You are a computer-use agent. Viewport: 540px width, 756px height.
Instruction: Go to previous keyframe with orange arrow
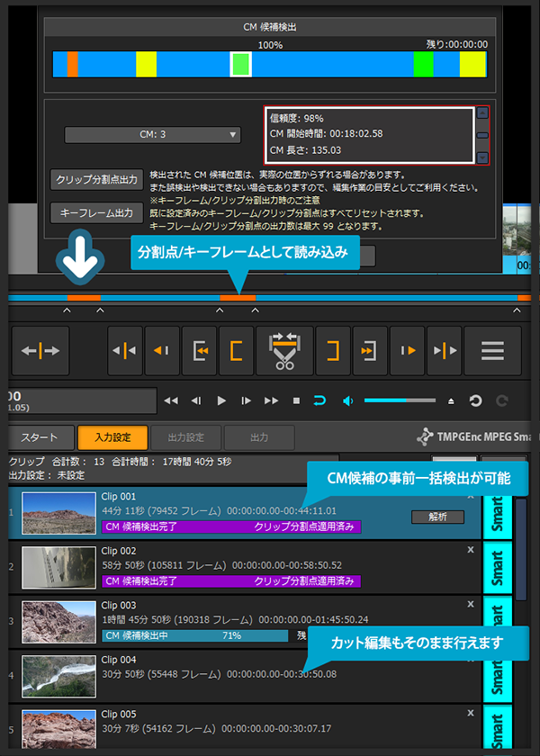(162, 350)
